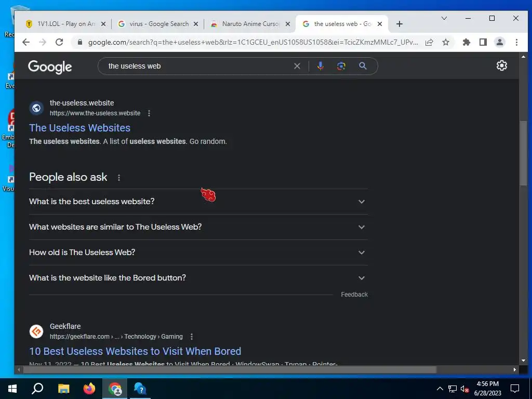Reload the current page
The width and height of the screenshot is (532, 399).
[59, 42]
